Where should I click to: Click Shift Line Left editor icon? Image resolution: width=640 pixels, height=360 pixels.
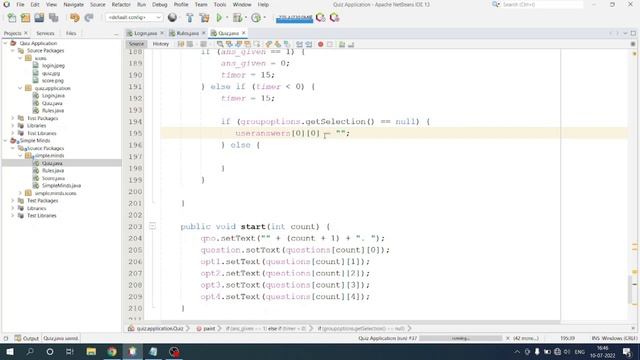(299, 44)
